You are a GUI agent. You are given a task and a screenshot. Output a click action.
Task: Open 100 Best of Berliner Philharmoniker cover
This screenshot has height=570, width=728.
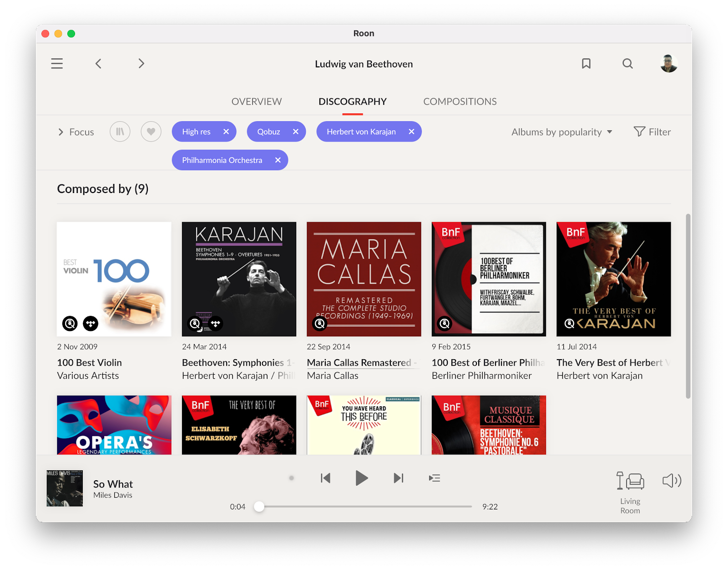(x=489, y=279)
